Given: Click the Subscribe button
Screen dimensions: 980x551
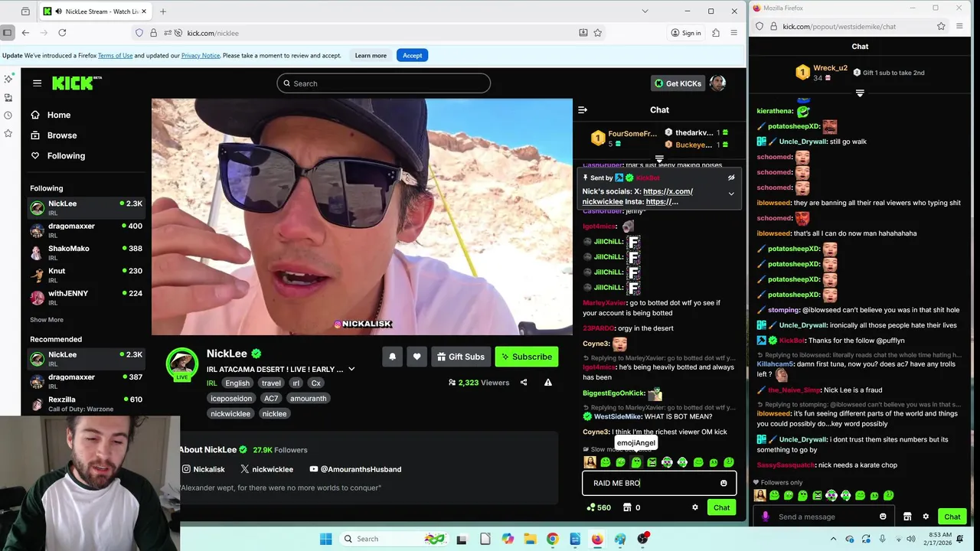Looking at the screenshot, I should click(x=526, y=357).
